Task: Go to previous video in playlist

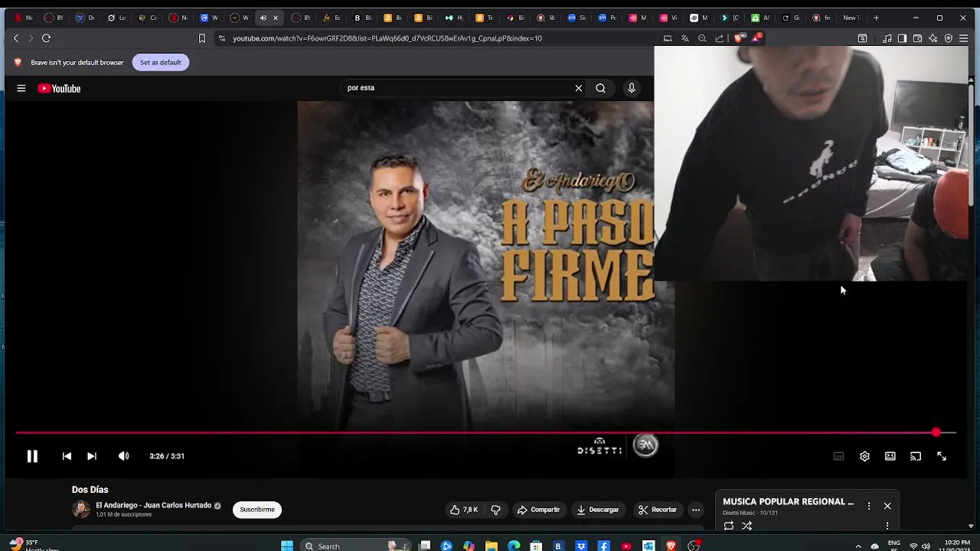Action: [x=67, y=456]
